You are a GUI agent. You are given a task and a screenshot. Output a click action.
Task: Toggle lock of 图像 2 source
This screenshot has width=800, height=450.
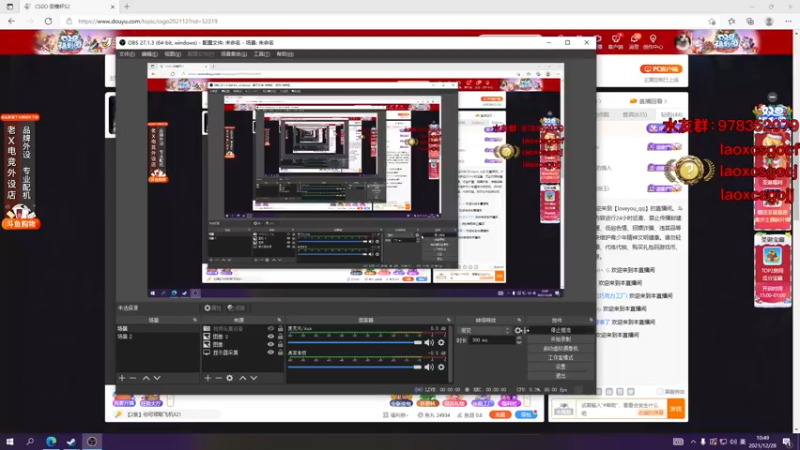[x=280, y=337]
